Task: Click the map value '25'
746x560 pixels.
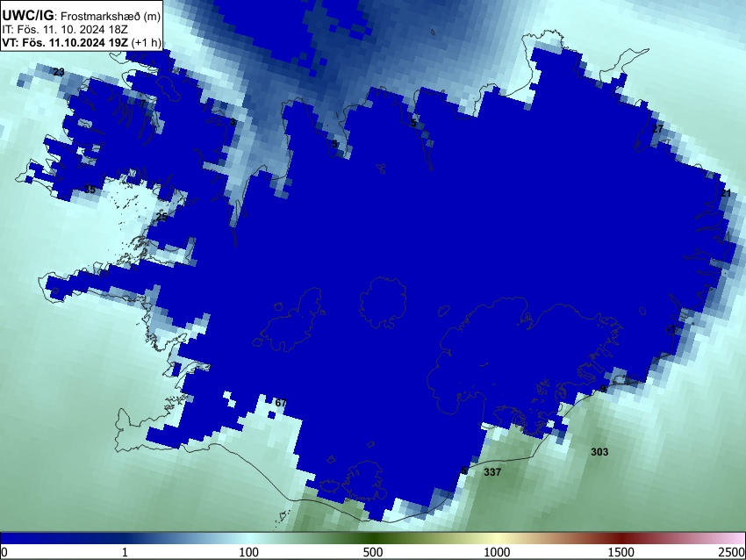Action: pyautogui.click(x=161, y=217)
